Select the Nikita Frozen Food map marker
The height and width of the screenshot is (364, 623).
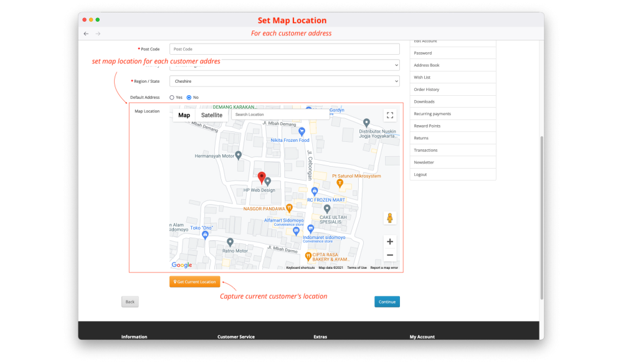pos(302,131)
